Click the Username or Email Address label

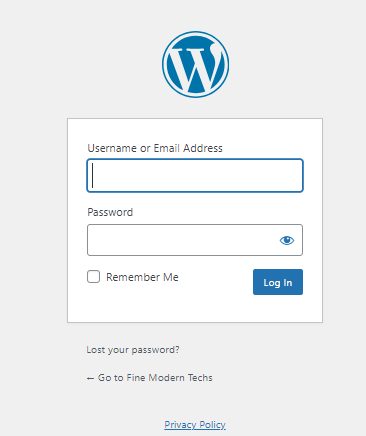155,148
